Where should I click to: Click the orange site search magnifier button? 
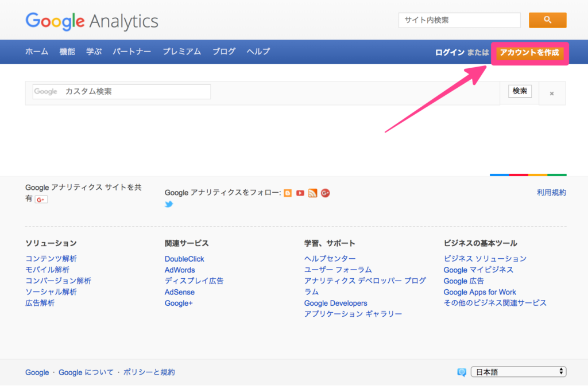click(547, 20)
